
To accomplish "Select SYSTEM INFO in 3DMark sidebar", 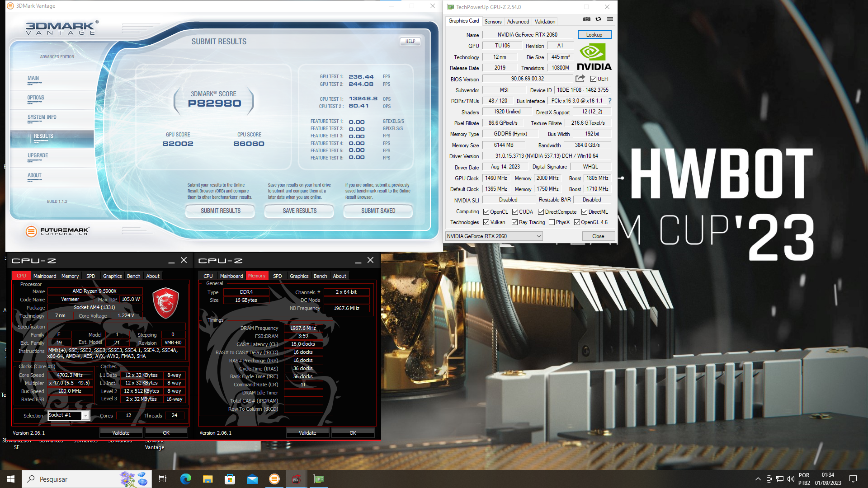I will (42, 117).
